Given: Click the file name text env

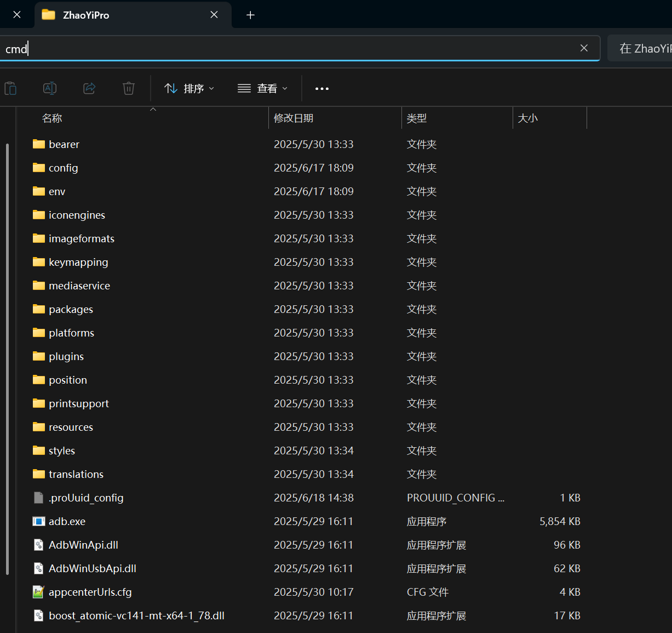Looking at the screenshot, I should click(57, 191).
